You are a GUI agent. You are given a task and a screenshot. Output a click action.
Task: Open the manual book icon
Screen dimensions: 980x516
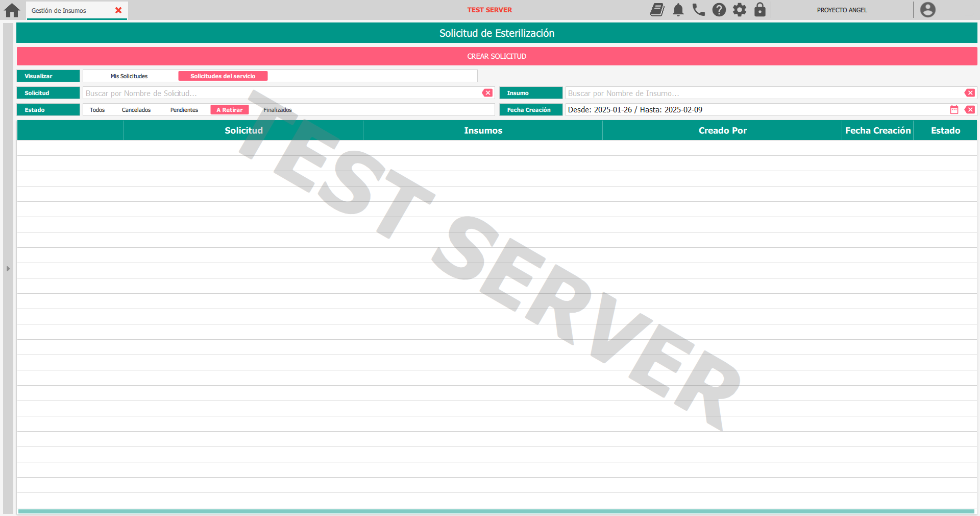pyautogui.click(x=657, y=10)
